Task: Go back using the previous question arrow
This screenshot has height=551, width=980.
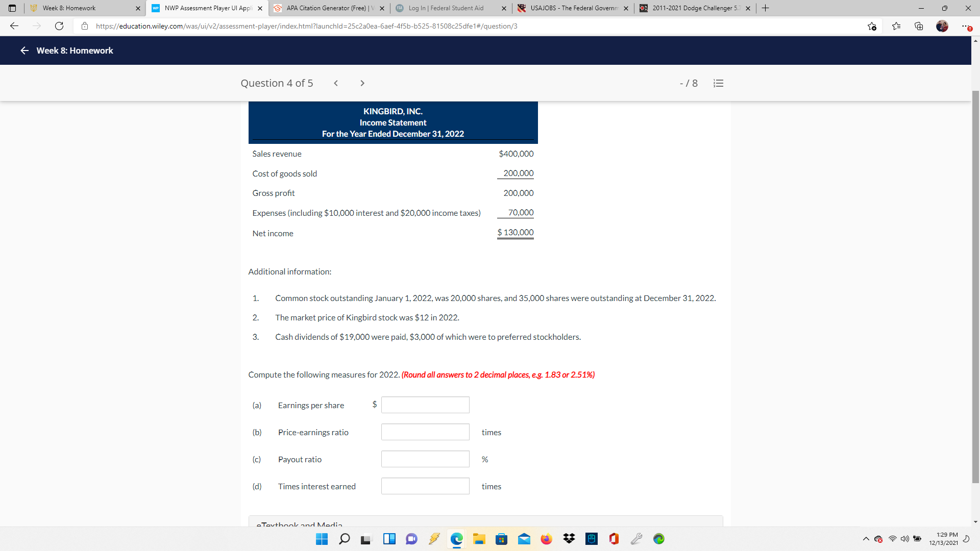Action: tap(336, 83)
